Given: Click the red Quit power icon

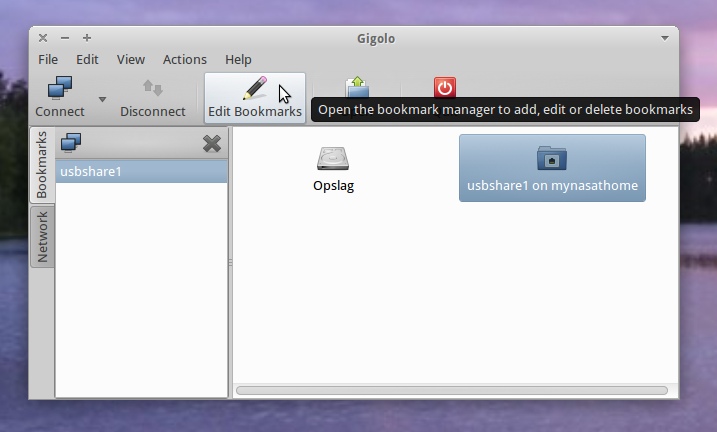Looking at the screenshot, I should point(445,87).
